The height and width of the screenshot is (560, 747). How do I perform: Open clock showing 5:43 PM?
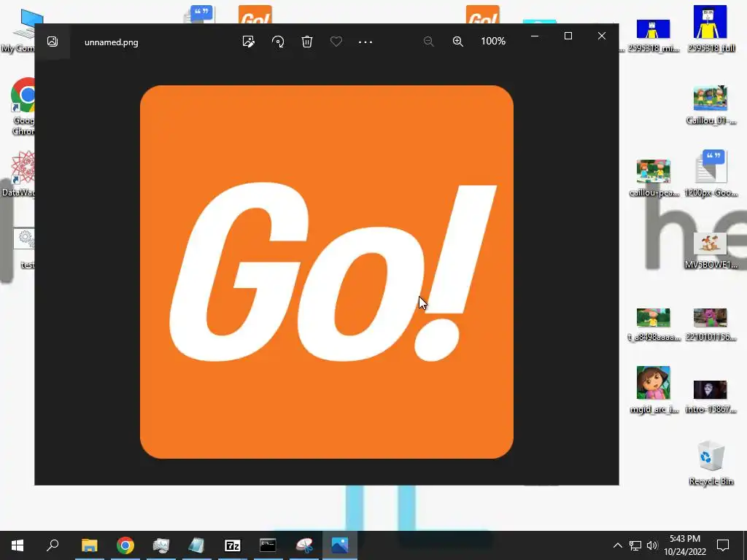(x=685, y=545)
